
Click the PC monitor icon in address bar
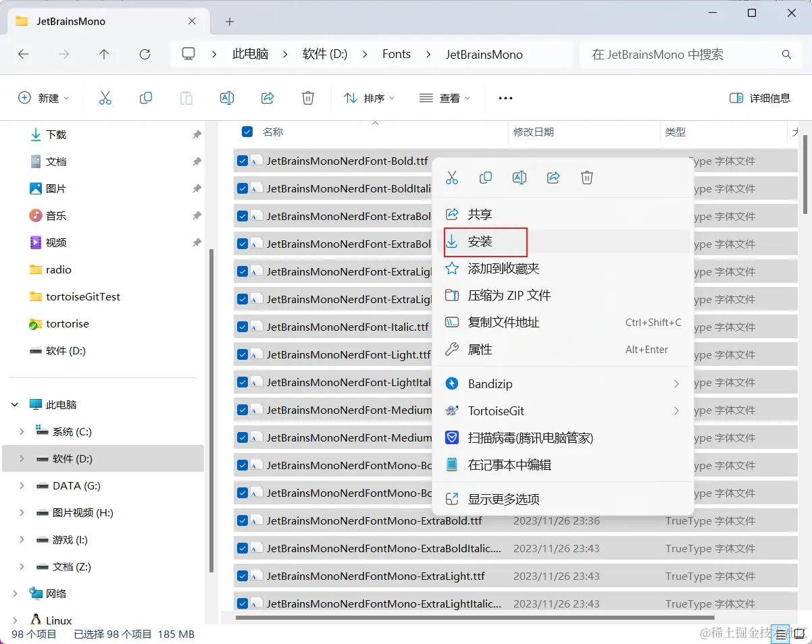188,54
